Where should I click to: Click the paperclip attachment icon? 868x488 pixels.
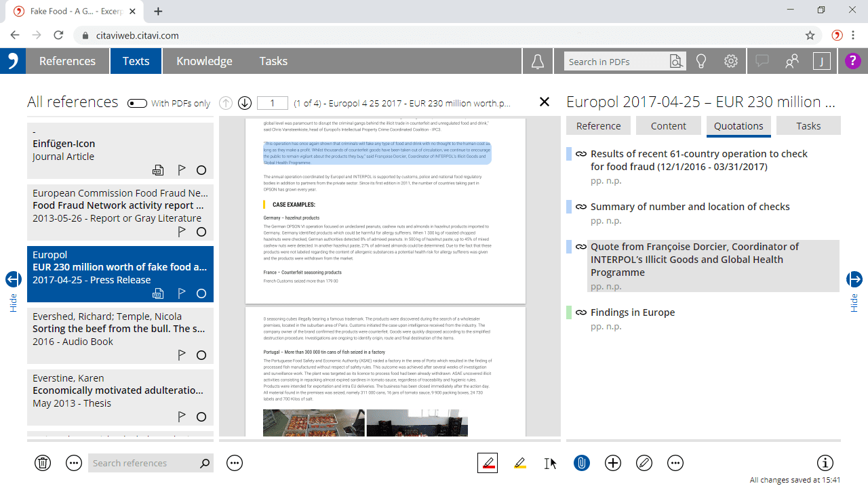tap(581, 463)
